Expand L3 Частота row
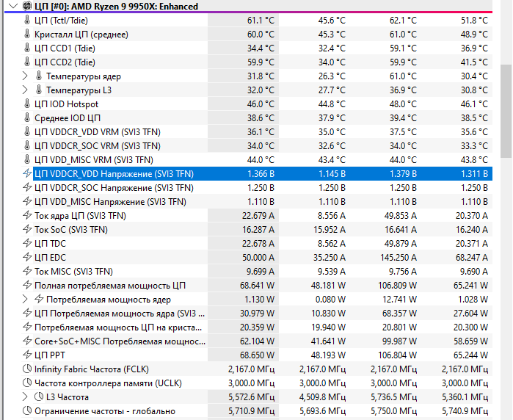The width and height of the screenshot is (513, 420). (x=25, y=397)
